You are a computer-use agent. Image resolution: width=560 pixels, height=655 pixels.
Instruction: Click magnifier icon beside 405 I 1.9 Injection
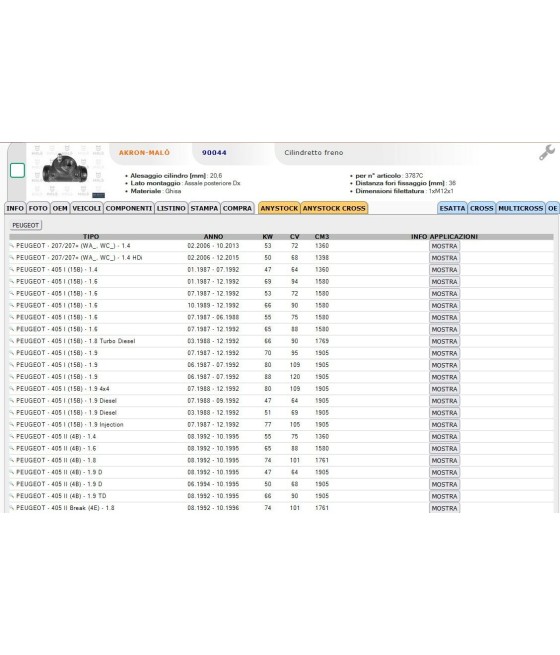(12, 425)
